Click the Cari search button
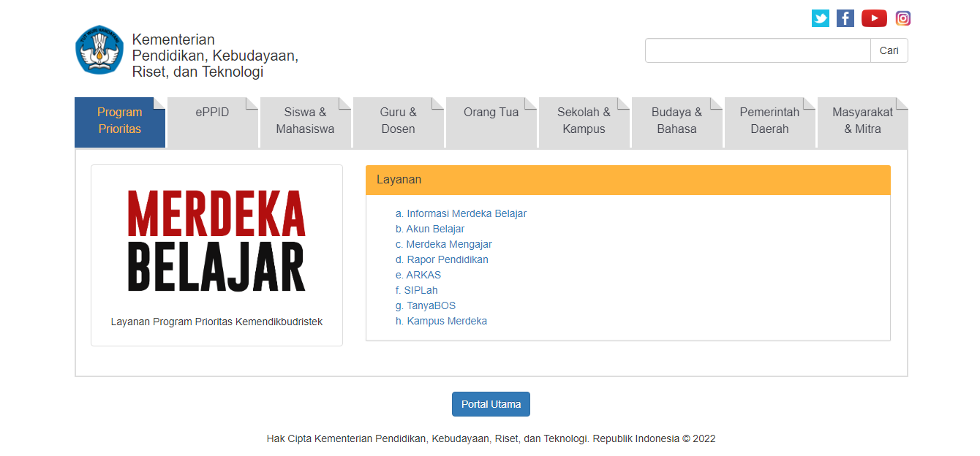The height and width of the screenshot is (456, 980). coord(889,50)
